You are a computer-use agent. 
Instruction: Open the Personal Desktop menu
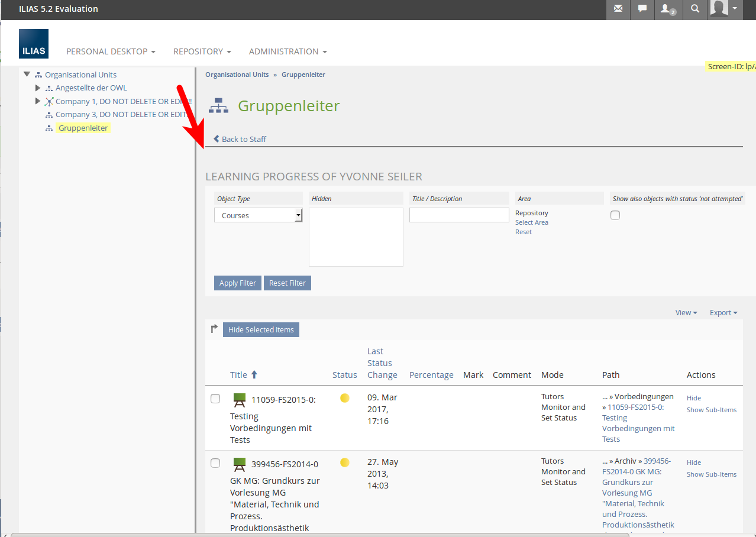point(111,51)
